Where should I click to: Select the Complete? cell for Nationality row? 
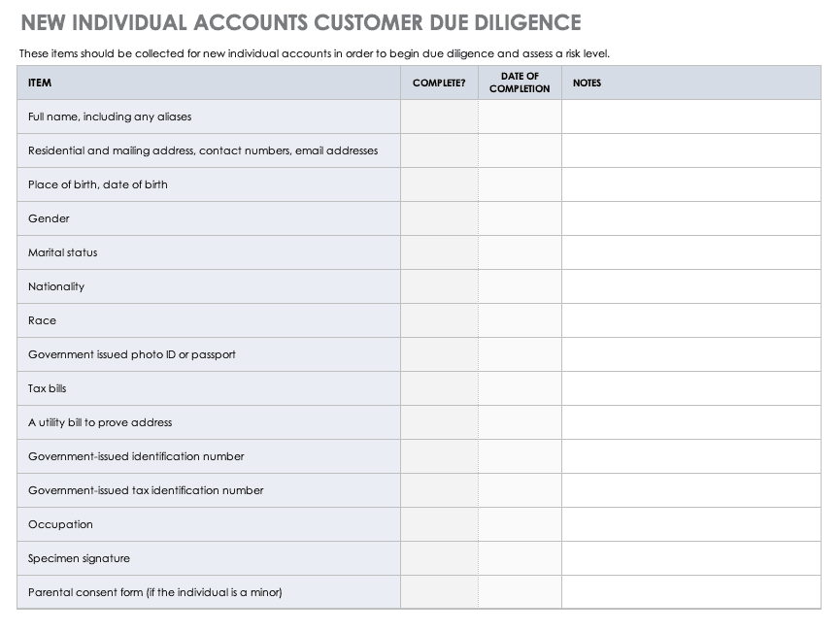[439, 286]
